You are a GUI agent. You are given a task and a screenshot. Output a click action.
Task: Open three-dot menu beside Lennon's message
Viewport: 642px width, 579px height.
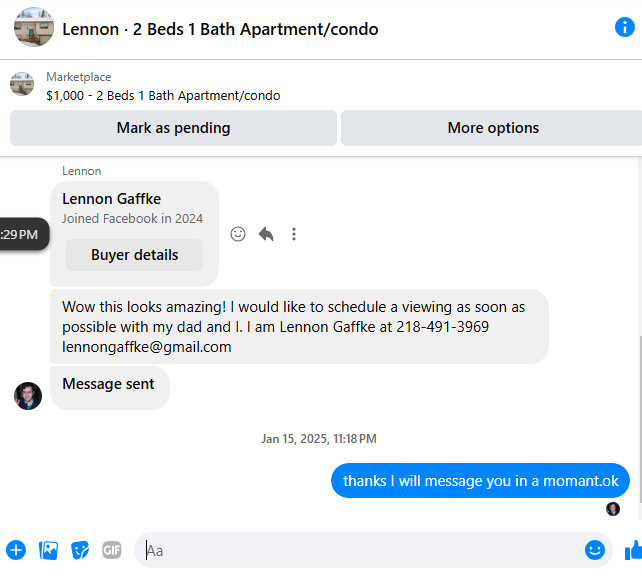(x=294, y=234)
